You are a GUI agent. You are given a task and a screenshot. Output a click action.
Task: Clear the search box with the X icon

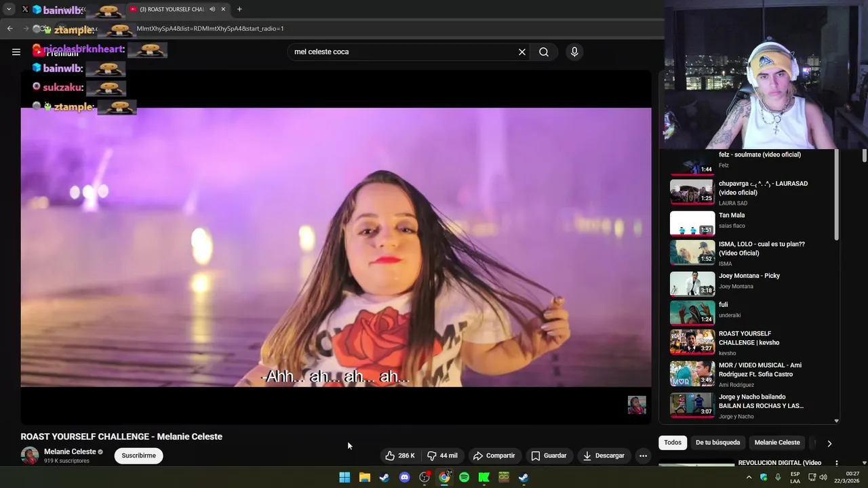522,52
